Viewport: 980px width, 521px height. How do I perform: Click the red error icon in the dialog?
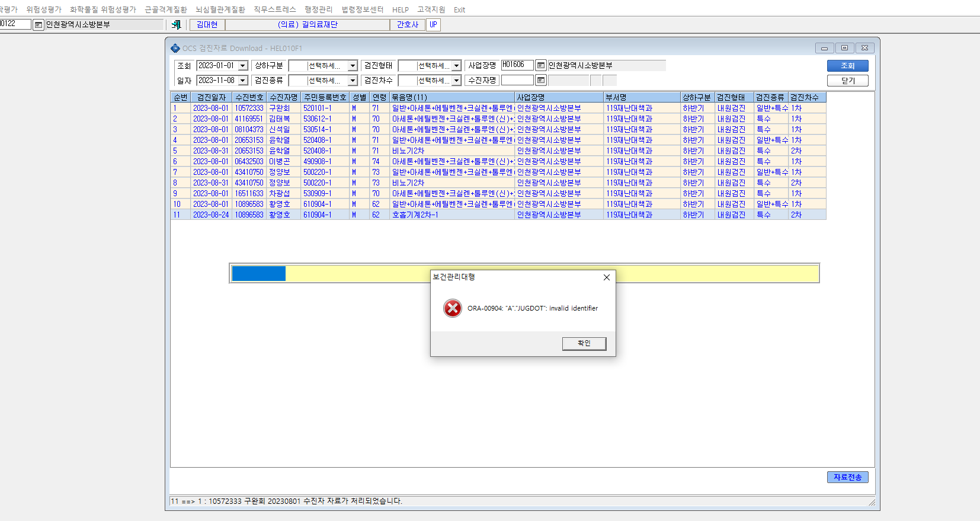453,308
